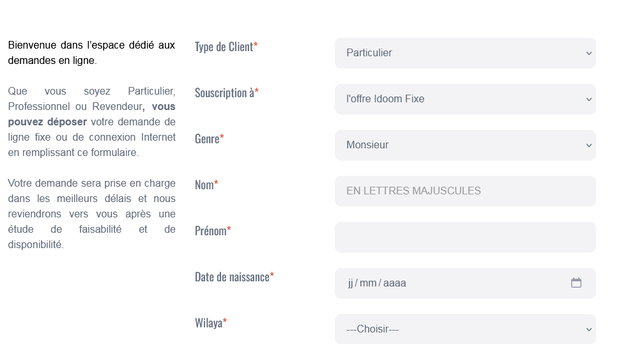Click into the empty Prénom text field

point(464,237)
